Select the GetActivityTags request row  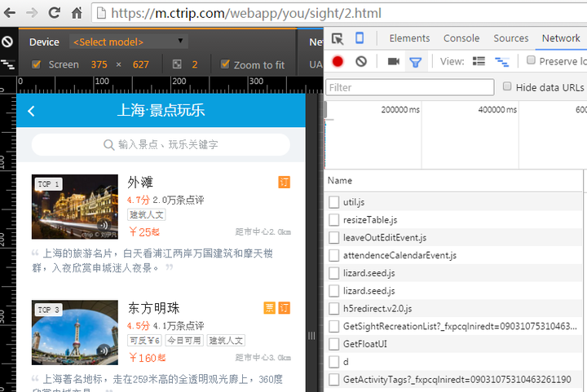click(x=453, y=380)
